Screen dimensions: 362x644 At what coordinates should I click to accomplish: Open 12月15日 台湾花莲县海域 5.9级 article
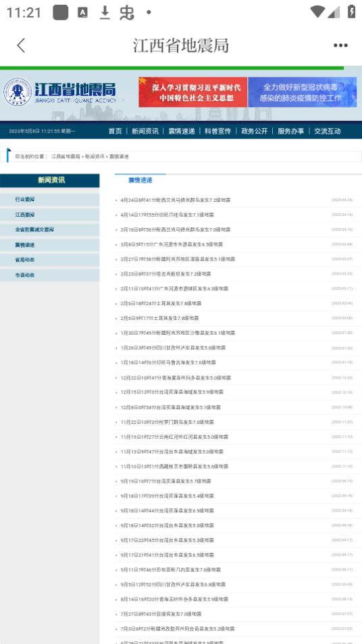pos(172,392)
